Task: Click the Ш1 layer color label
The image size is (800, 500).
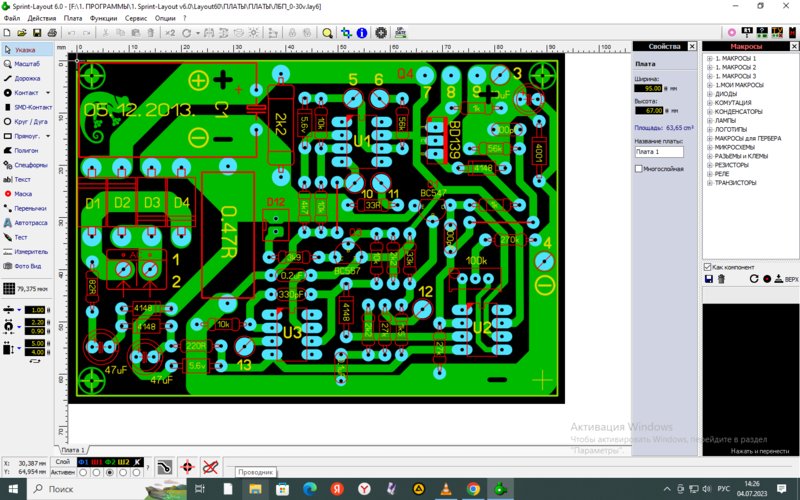Action: click(x=96, y=462)
